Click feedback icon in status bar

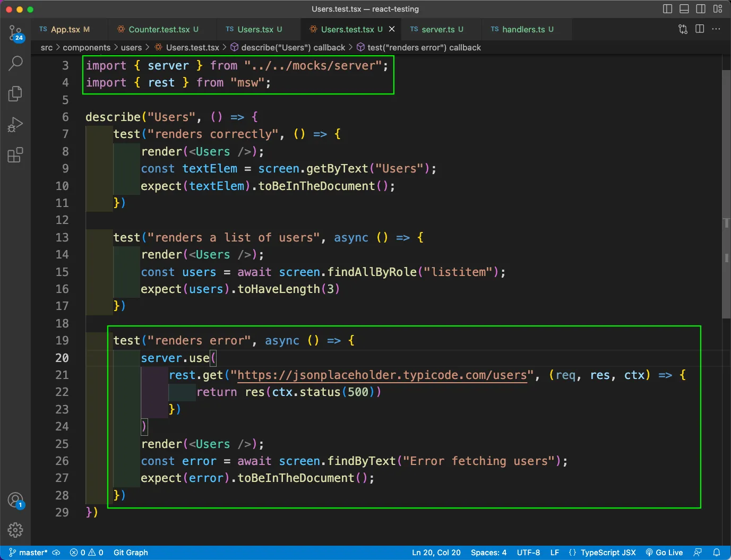tap(698, 553)
